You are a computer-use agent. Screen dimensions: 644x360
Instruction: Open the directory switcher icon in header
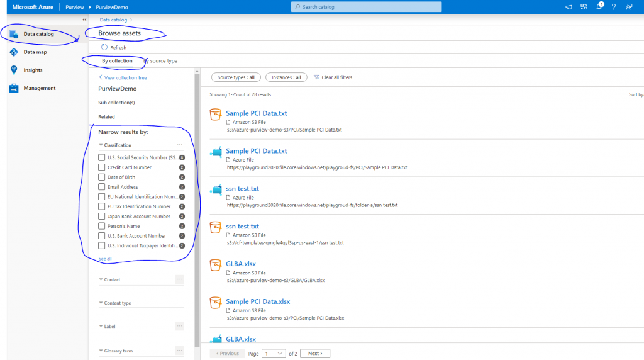(584, 7)
